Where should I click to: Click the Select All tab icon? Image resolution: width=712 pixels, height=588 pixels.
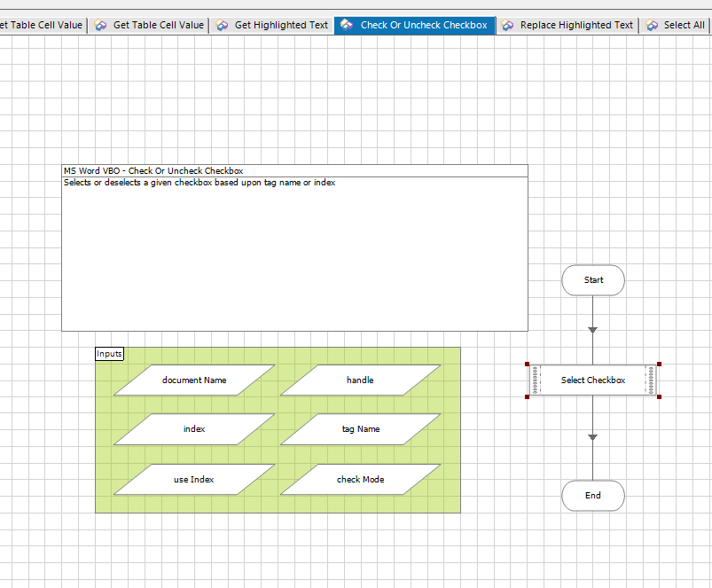tap(652, 26)
